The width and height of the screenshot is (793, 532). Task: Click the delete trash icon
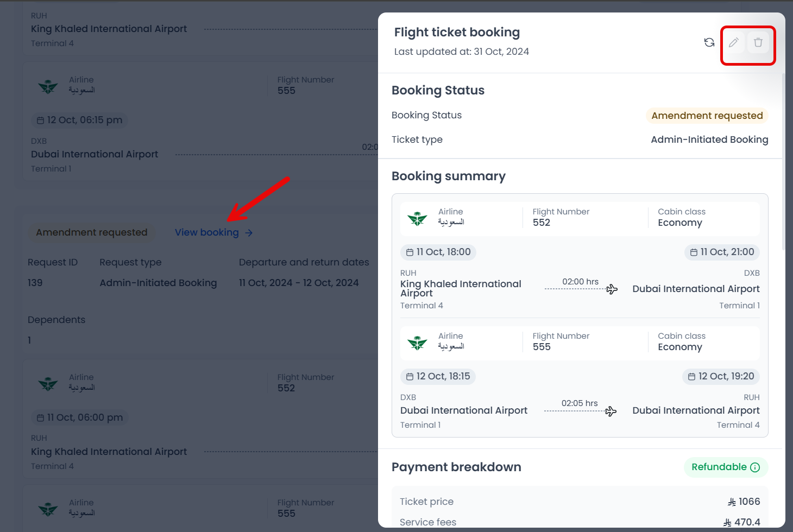(x=758, y=42)
